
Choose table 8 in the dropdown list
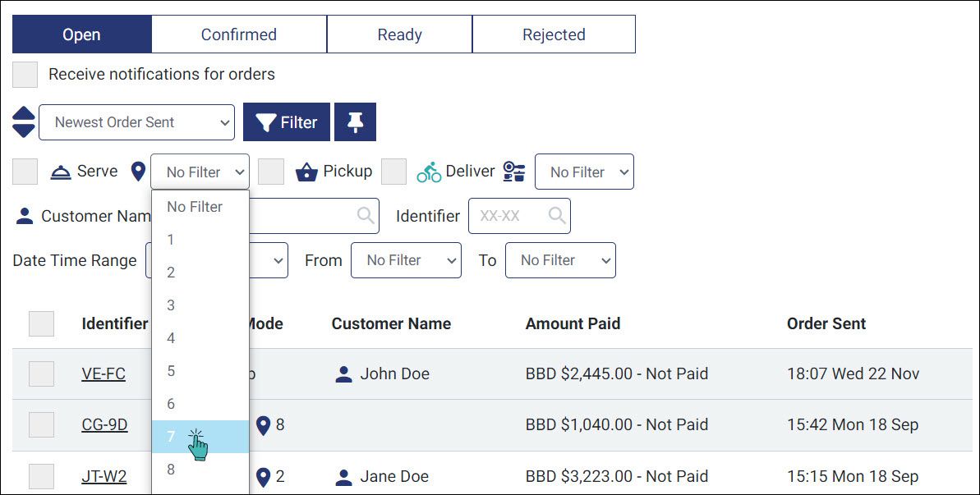[200, 470]
